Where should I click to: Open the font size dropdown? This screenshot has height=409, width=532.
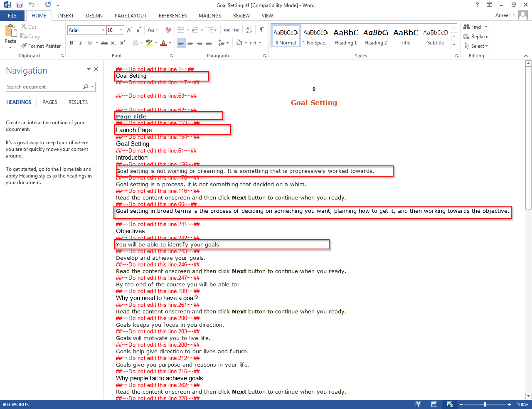[121, 30]
